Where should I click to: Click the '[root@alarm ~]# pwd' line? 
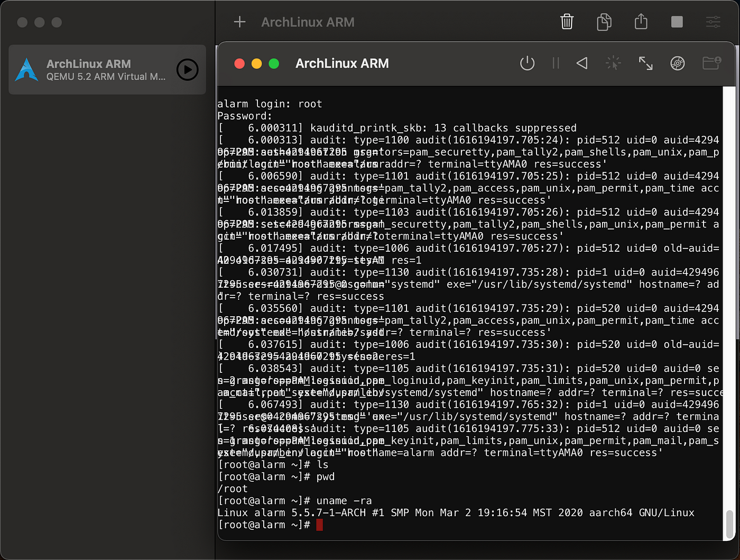click(x=276, y=477)
